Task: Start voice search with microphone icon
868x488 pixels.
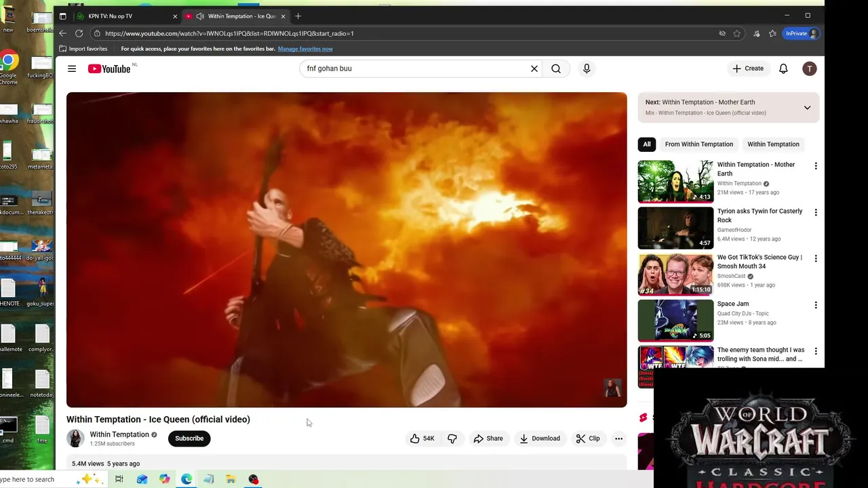Action: (x=587, y=68)
